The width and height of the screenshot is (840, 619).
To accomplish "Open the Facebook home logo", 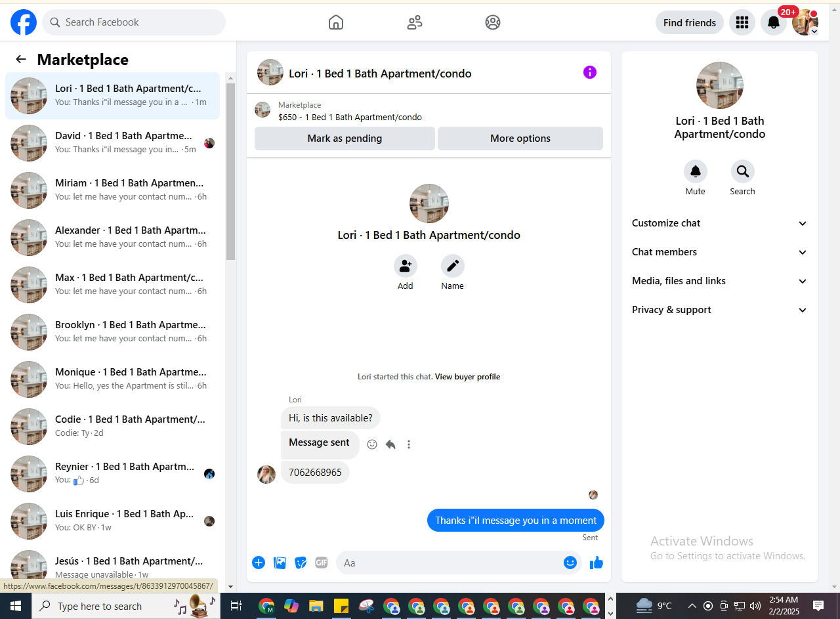I will 24,22.
